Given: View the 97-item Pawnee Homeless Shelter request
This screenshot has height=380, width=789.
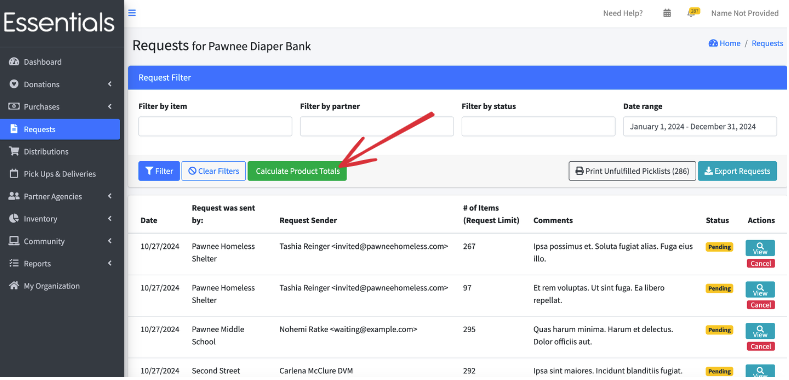Looking at the screenshot, I should (760, 289).
